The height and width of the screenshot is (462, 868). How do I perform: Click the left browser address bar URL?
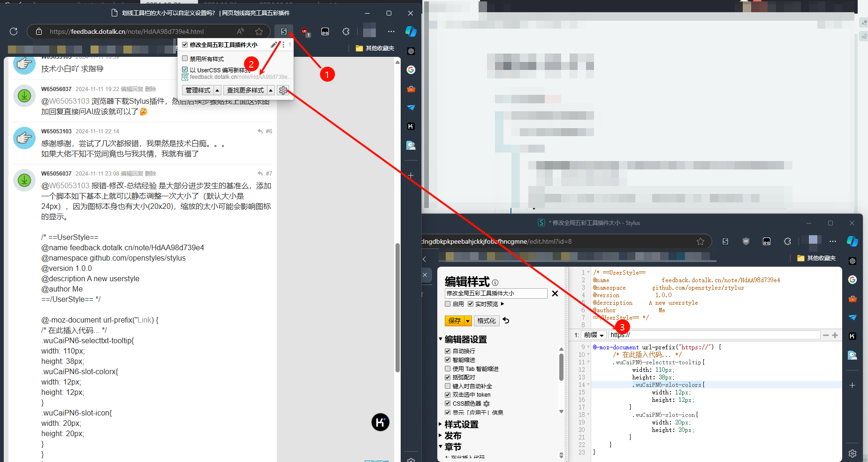coord(127,31)
